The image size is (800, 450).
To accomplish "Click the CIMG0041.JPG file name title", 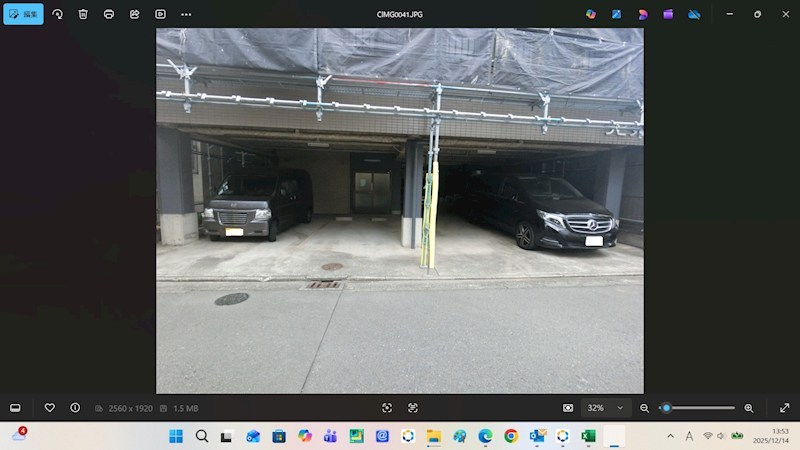I will point(399,14).
